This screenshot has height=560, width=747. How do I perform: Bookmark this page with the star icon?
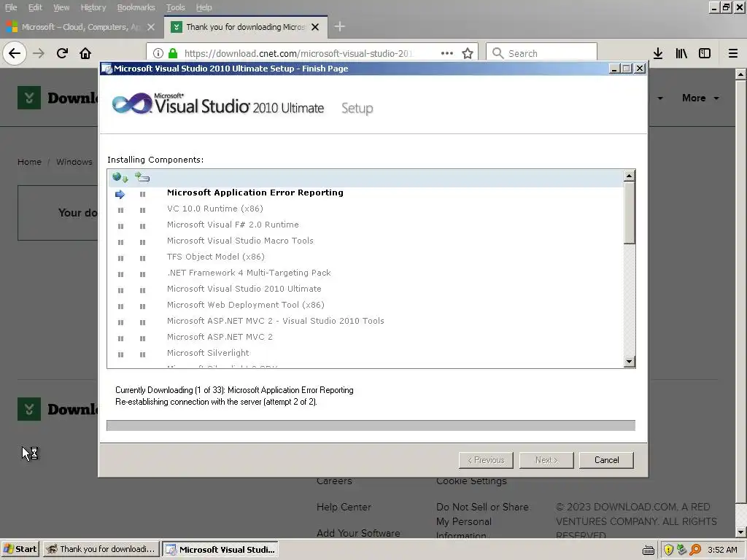pyautogui.click(x=468, y=53)
